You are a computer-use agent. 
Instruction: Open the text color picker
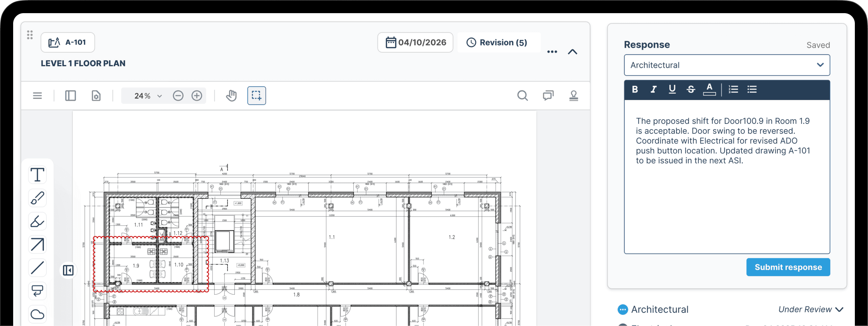709,89
